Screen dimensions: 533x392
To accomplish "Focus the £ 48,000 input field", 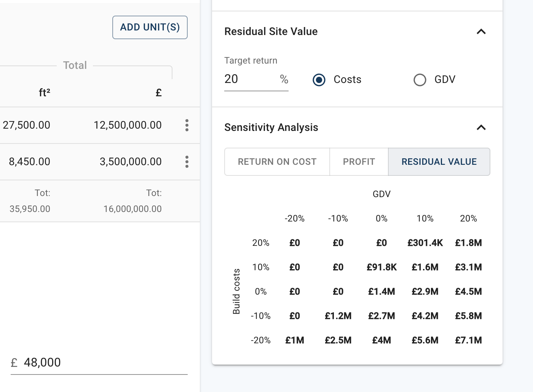I will [x=99, y=362].
